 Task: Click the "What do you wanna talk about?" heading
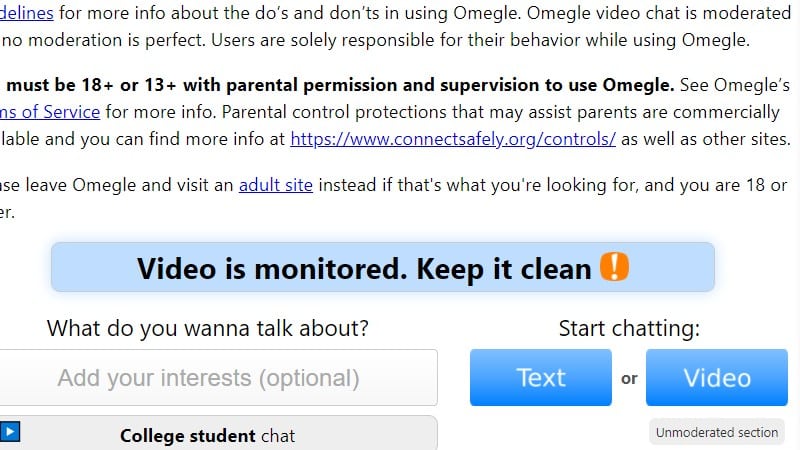(208, 328)
